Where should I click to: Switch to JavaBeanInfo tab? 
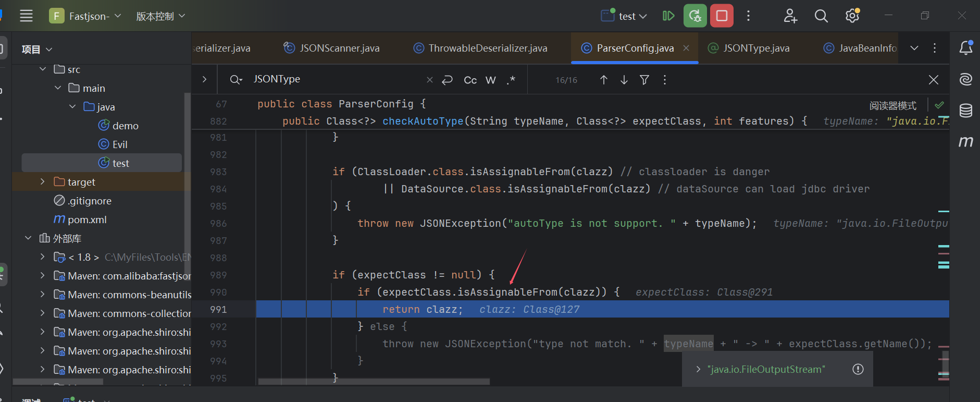point(860,48)
